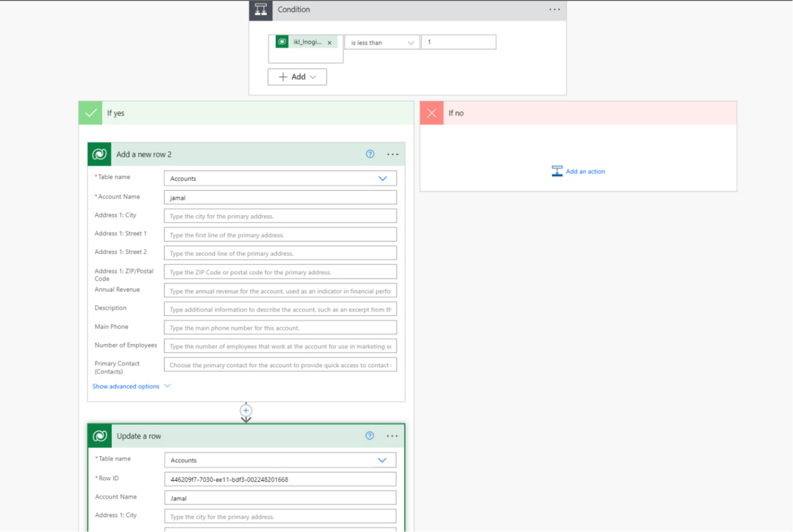Open Table name dropdown in Update a row

tap(382, 460)
